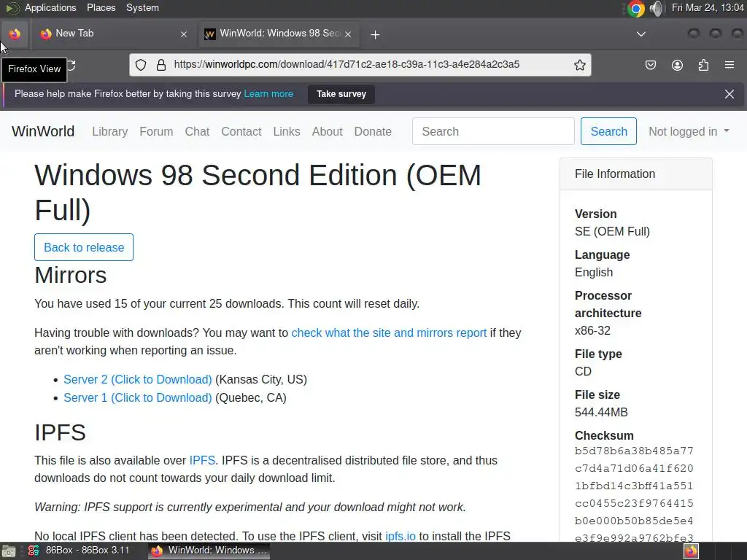Open the clock showing Fri Mar 24
Image resolution: width=747 pixels, height=560 pixels.
coord(708,7)
